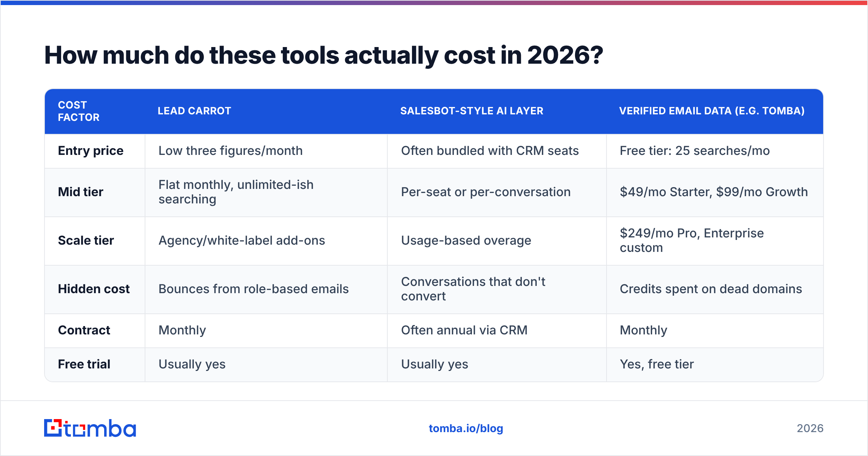Click the '2026' footer year label
This screenshot has width=868, height=456.
pyautogui.click(x=810, y=428)
